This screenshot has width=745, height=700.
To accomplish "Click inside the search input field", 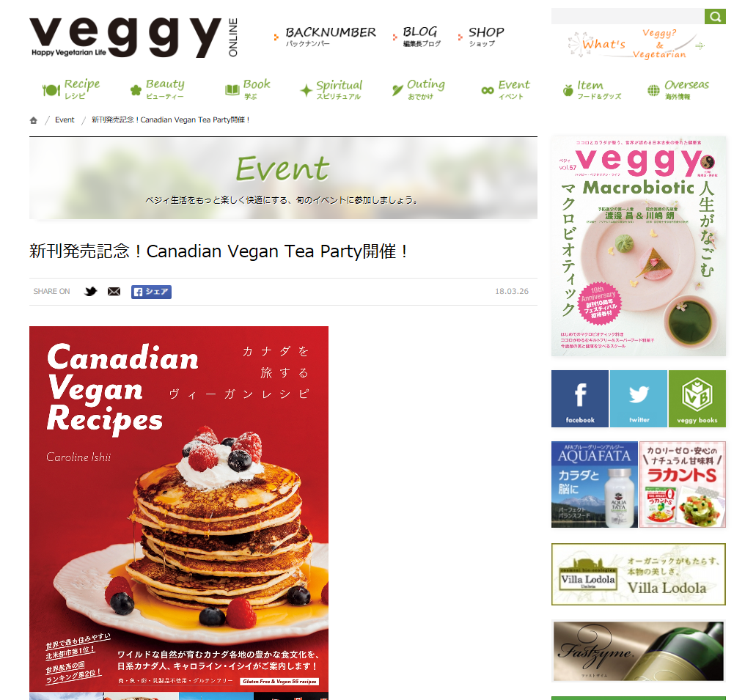I will tap(628, 17).
